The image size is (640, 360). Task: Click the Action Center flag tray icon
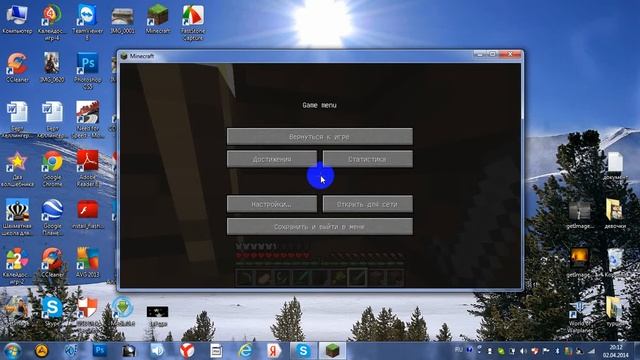click(x=546, y=351)
